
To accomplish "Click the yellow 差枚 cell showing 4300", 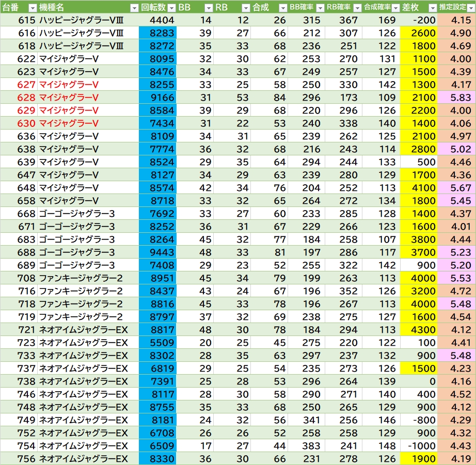I will pyautogui.click(x=418, y=330).
